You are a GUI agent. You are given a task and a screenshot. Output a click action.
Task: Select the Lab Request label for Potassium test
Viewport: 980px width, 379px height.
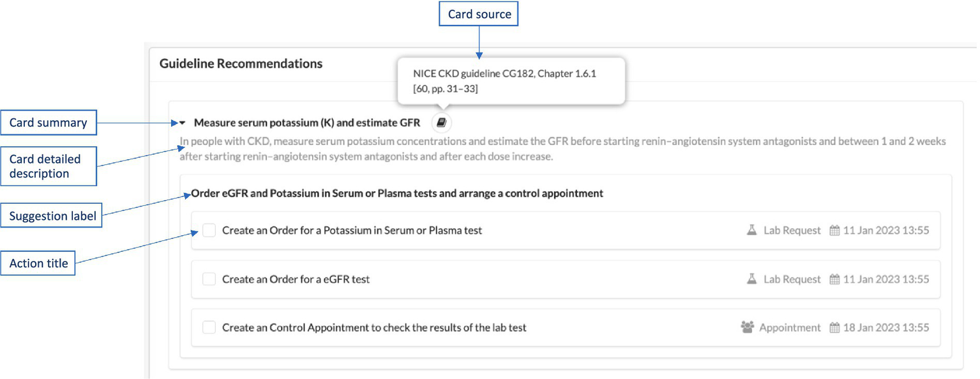(792, 231)
